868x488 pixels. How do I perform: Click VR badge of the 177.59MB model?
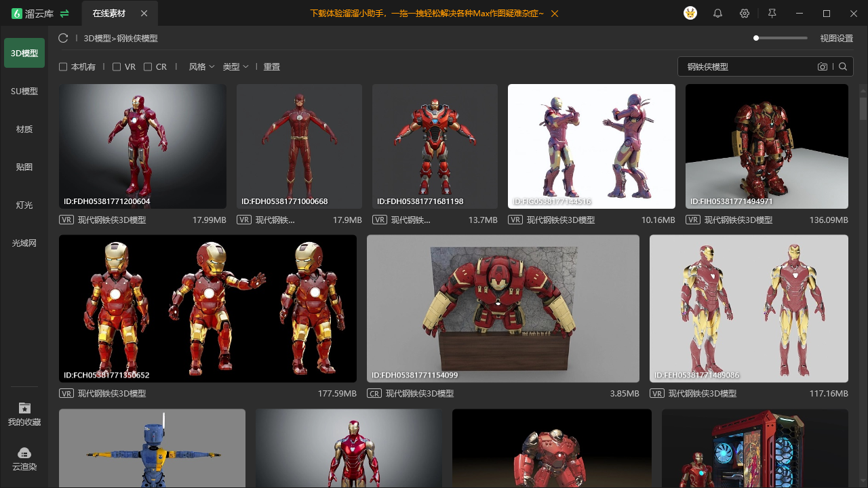(x=66, y=393)
